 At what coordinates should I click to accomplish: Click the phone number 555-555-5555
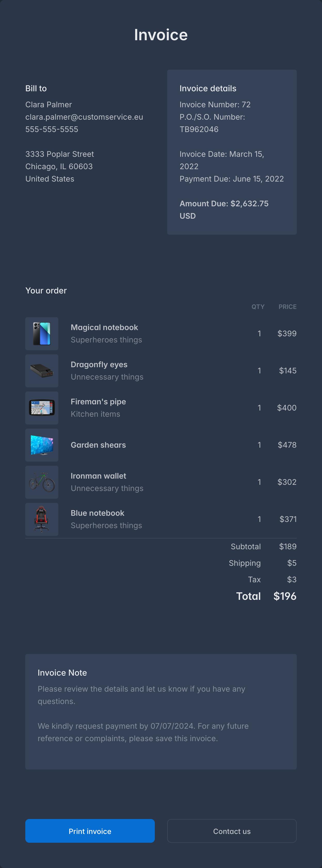pyautogui.click(x=52, y=129)
